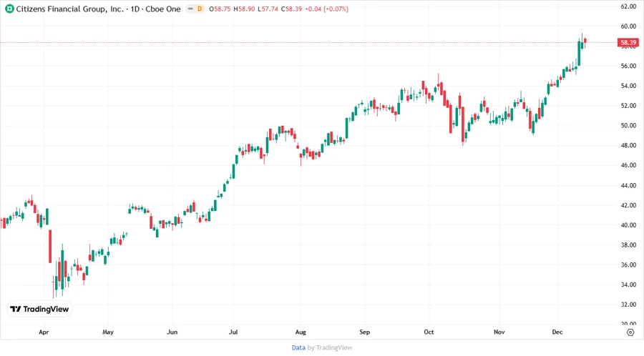Click the 'Sep' date axis label
This screenshot has height=356, width=644.
(365, 332)
